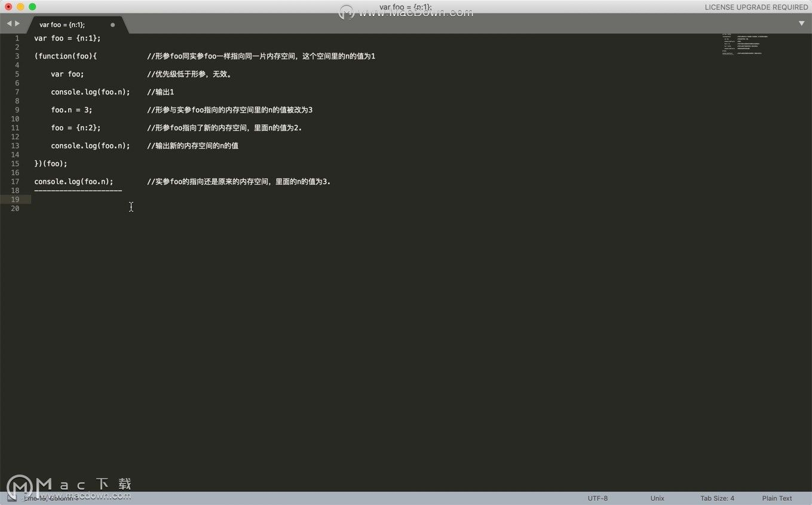Click gutter line number 1

click(x=17, y=38)
